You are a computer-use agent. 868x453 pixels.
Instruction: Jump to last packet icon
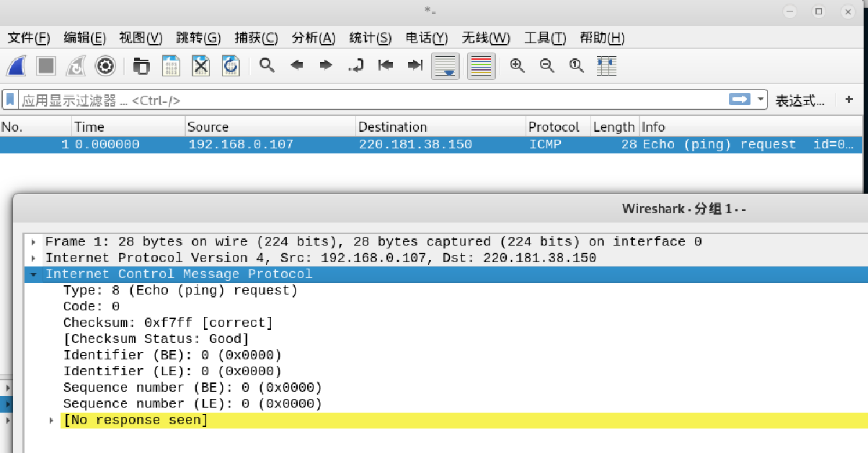click(x=415, y=66)
